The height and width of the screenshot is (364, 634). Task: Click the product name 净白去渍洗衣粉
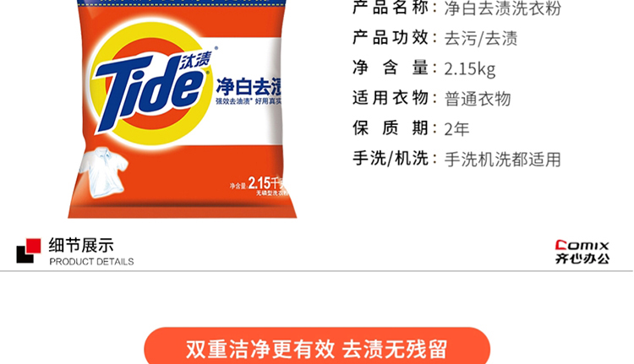tap(503, 8)
